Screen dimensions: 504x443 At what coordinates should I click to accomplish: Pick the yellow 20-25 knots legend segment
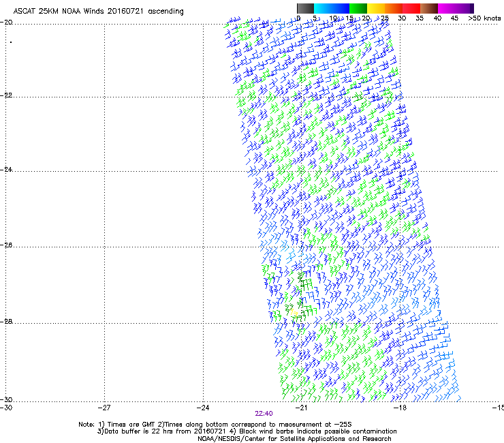click(x=376, y=8)
